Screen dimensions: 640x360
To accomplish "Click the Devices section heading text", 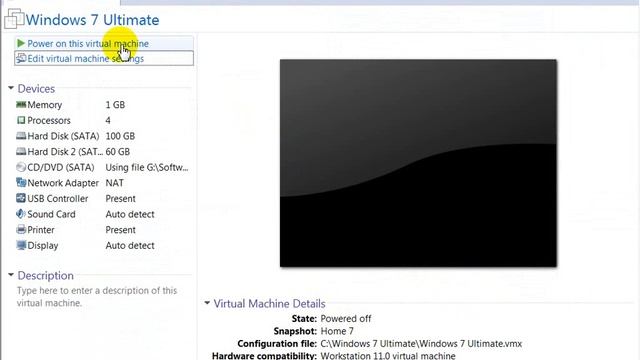I will pos(36,89).
